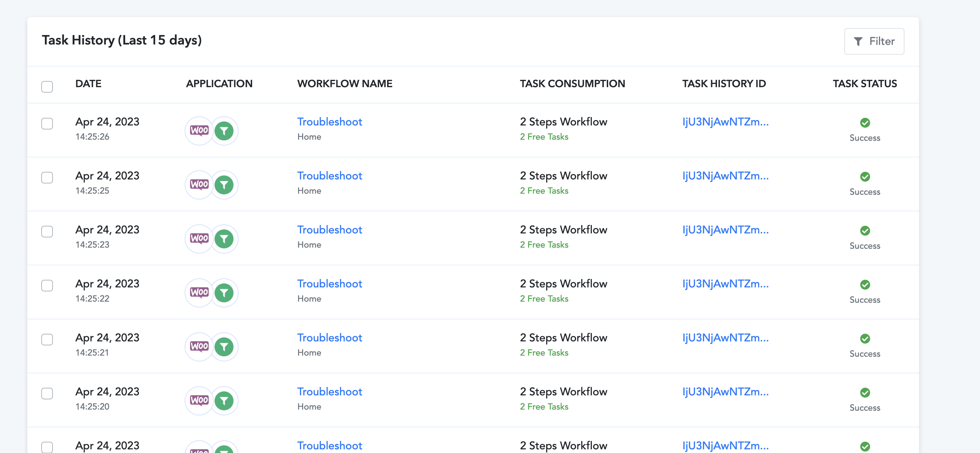The height and width of the screenshot is (453, 980).
Task: Click "2 Free Tasks" in the 14:25:25 row
Action: click(x=544, y=191)
